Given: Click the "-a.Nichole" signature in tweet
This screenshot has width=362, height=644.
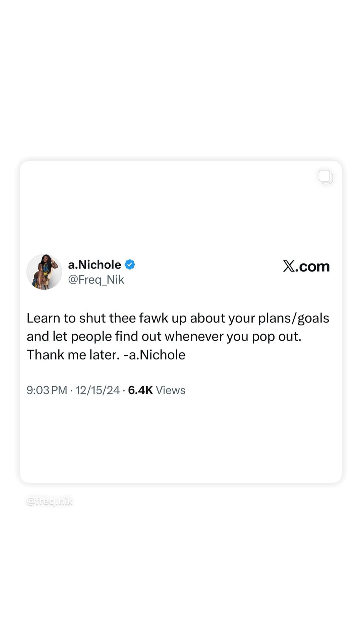Looking at the screenshot, I should 154,355.
